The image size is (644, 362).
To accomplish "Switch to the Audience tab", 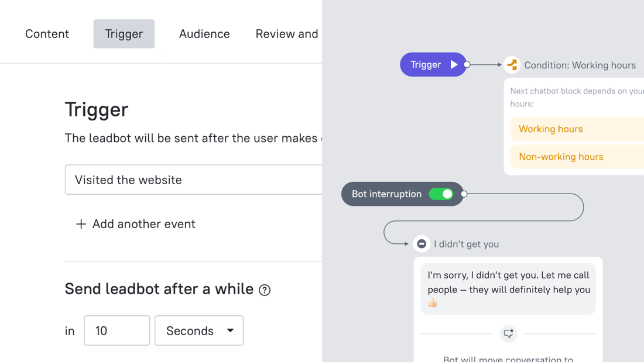I will [x=204, y=34].
